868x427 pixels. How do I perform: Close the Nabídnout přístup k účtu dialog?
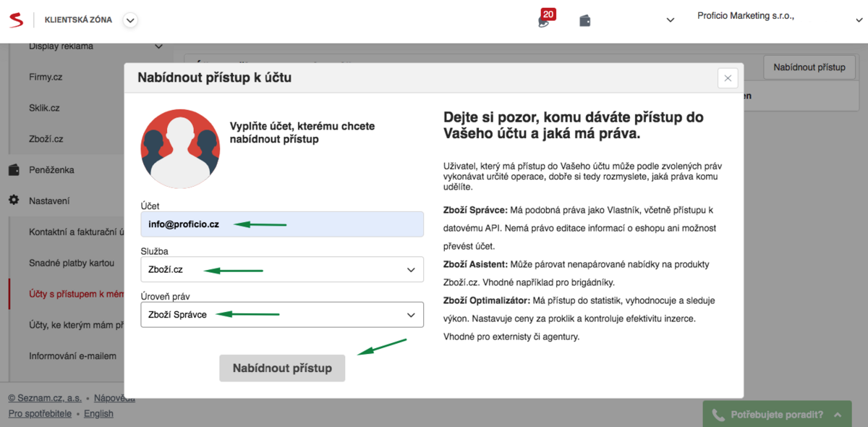tap(728, 78)
